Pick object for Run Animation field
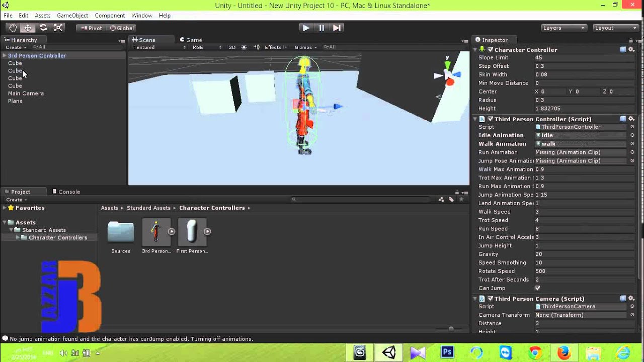The width and height of the screenshot is (644, 362). (632, 152)
